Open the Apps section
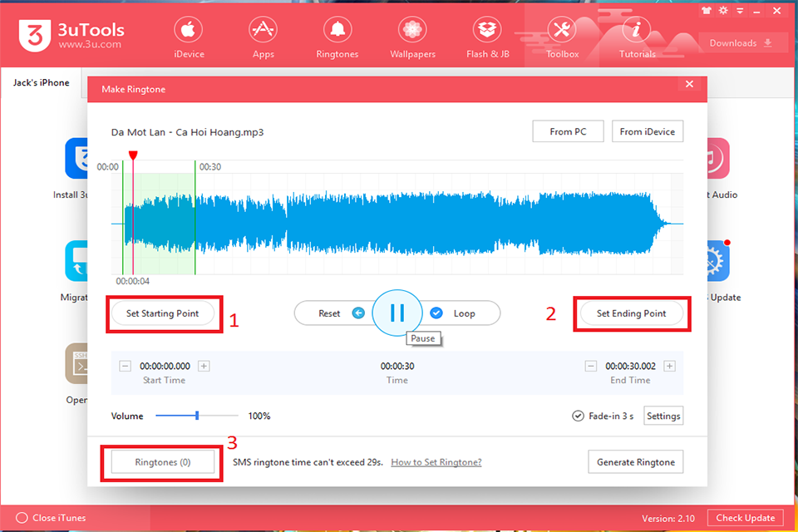The image size is (798, 532). click(x=264, y=38)
